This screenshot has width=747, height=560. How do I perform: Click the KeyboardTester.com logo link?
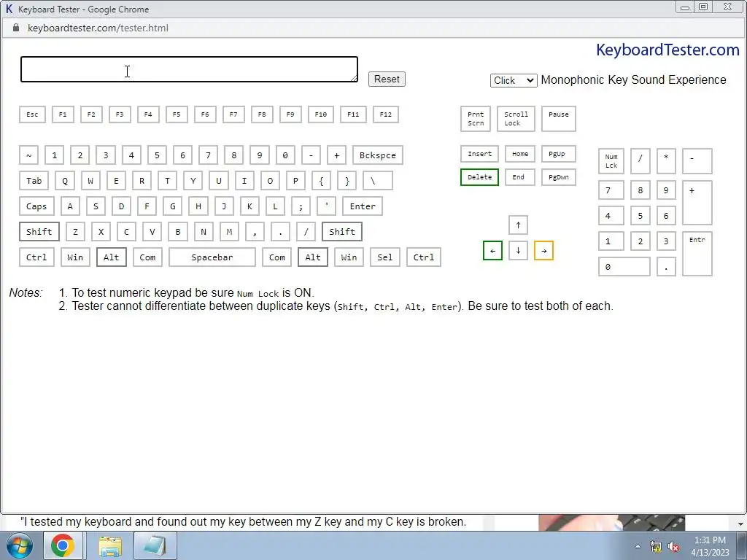click(667, 50)
